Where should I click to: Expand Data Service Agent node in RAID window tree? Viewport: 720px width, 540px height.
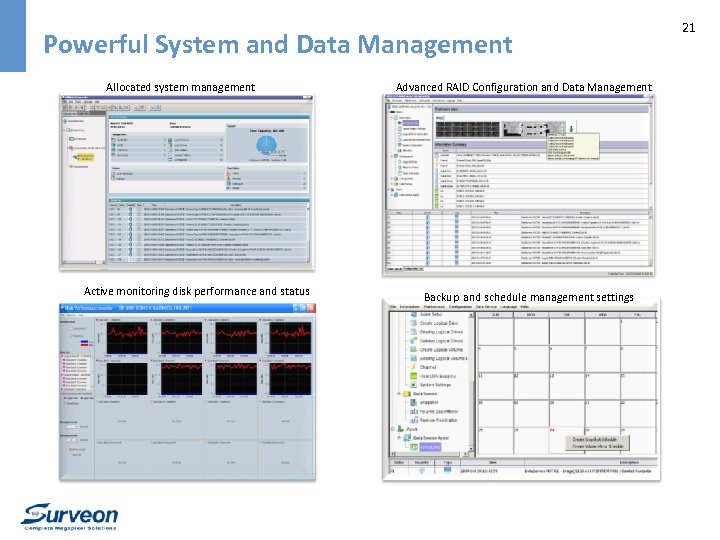(x=392, y=195)
